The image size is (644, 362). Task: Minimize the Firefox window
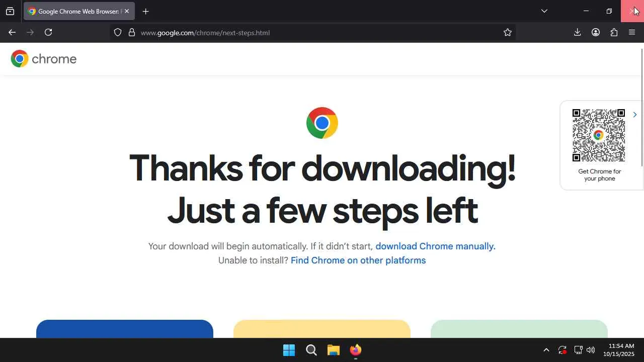[x=586, y=11]
